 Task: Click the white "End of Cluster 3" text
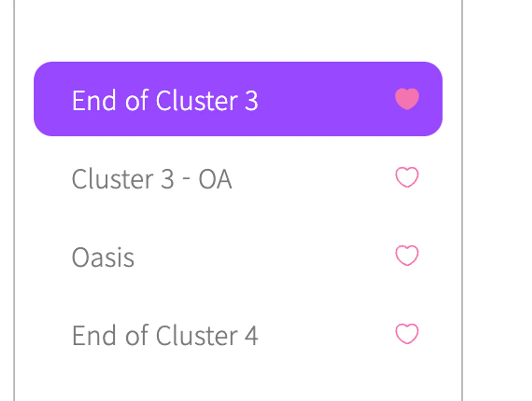click(165, 100)
